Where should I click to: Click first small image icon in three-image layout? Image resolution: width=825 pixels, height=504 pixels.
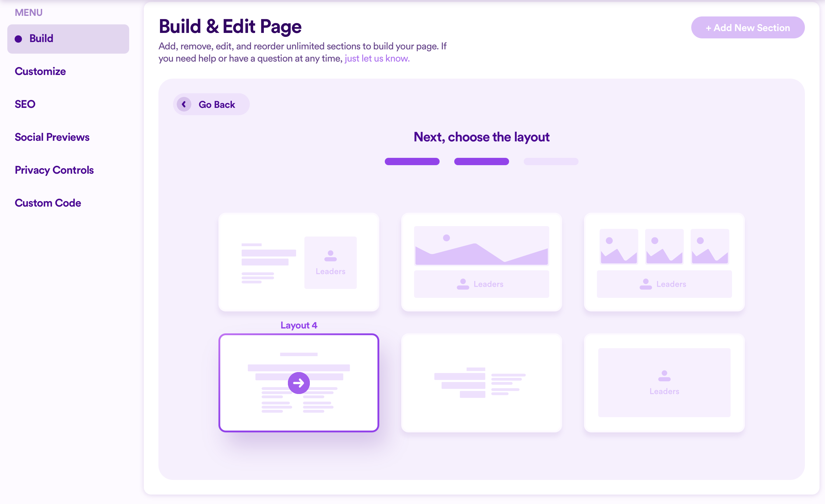coord(618,246)
